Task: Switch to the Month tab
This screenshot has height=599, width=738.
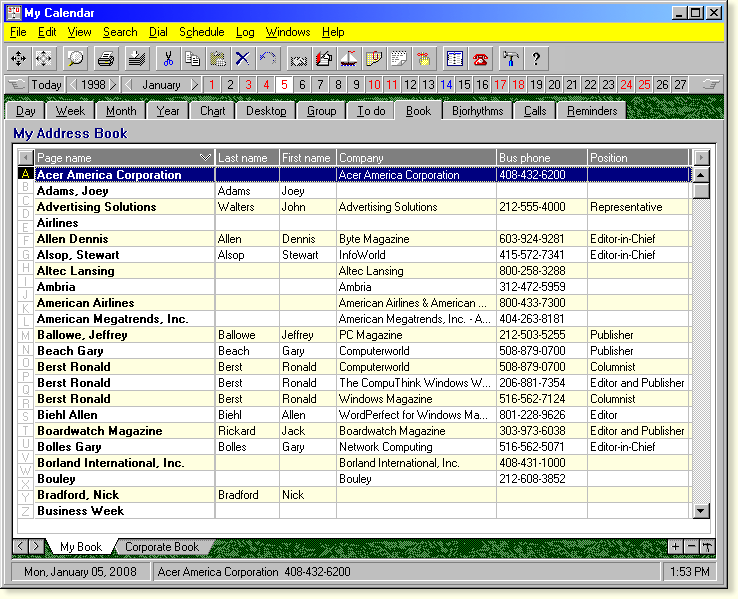Action: click(x=121, y=111)
